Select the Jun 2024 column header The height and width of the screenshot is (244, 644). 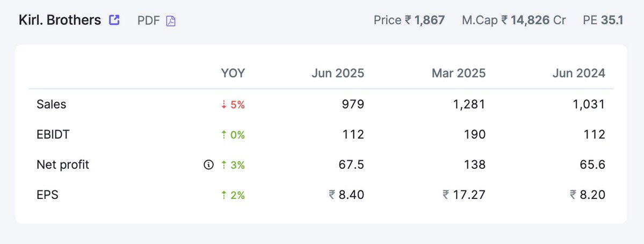pyautogui.click(x=578, y=73)
